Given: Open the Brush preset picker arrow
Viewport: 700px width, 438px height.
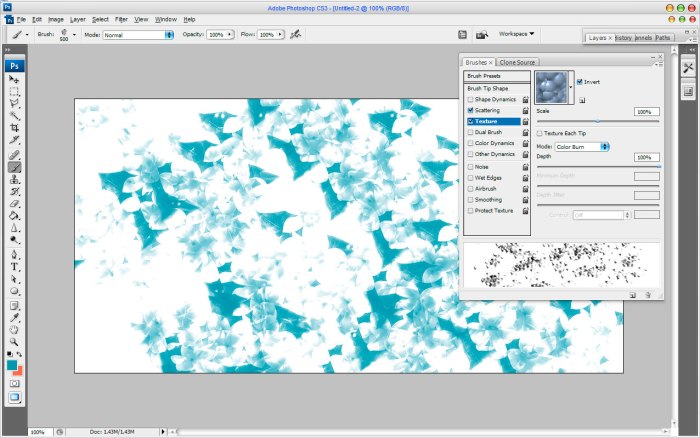Looking at the screenshot, I should tap(74, 34).
